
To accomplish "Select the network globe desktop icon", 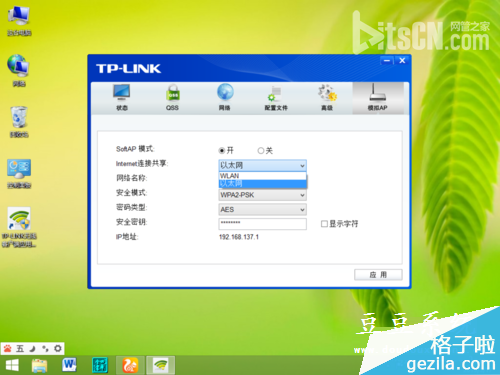I will [19, 71].
